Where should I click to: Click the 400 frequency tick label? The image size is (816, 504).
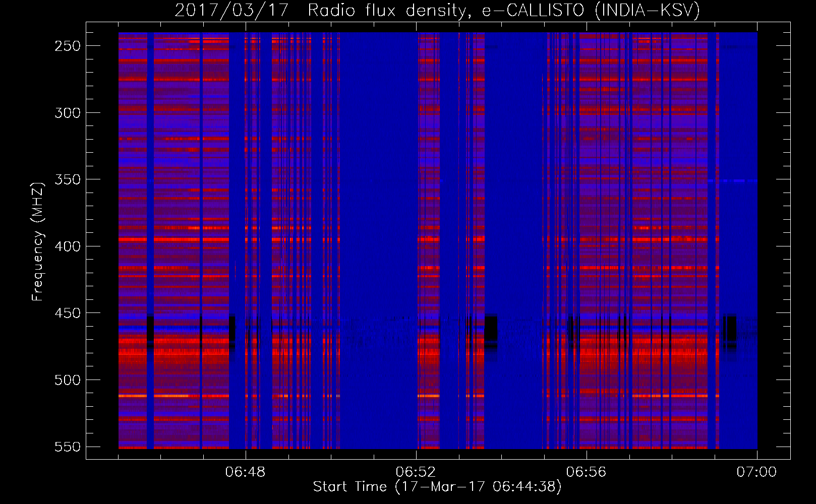pyautogui.click(x=68, y=246)
